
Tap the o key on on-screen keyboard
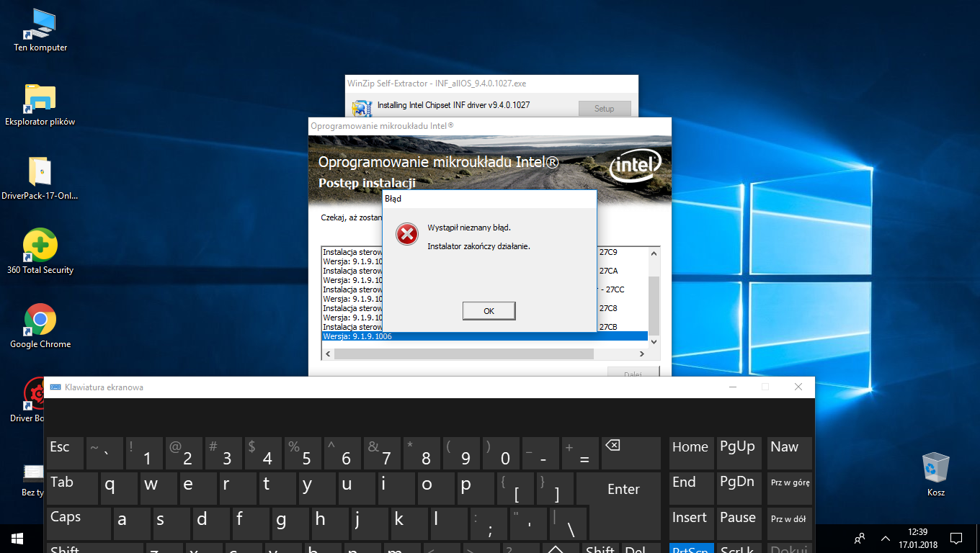coord(435,489)
